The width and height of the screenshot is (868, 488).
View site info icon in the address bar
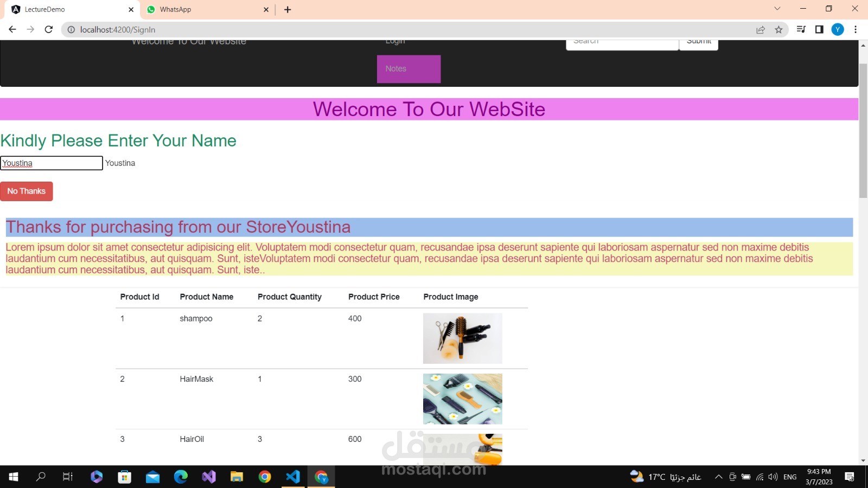[71, 29]
